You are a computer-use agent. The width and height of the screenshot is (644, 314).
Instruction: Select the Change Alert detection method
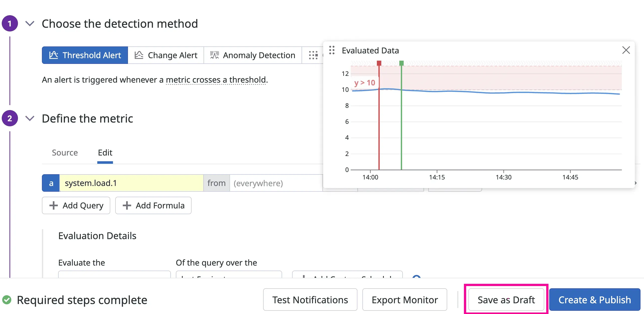coord(166,55)
